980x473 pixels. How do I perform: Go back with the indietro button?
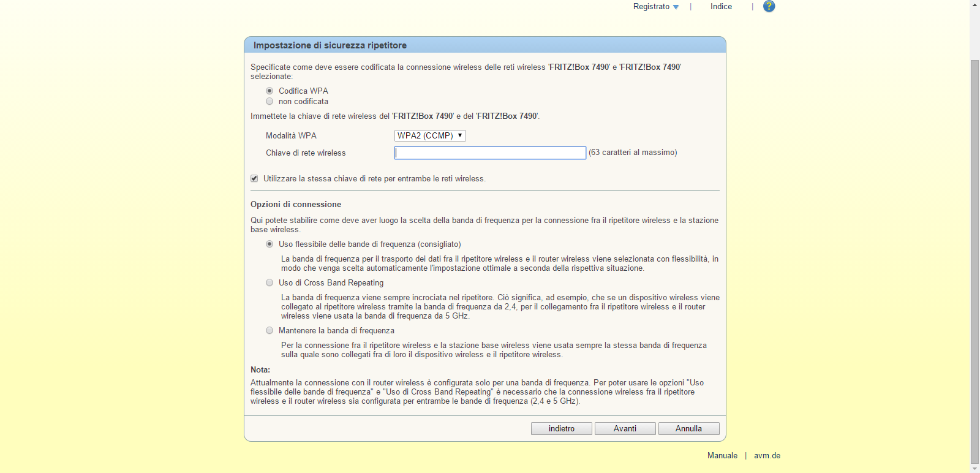(561, 429)
